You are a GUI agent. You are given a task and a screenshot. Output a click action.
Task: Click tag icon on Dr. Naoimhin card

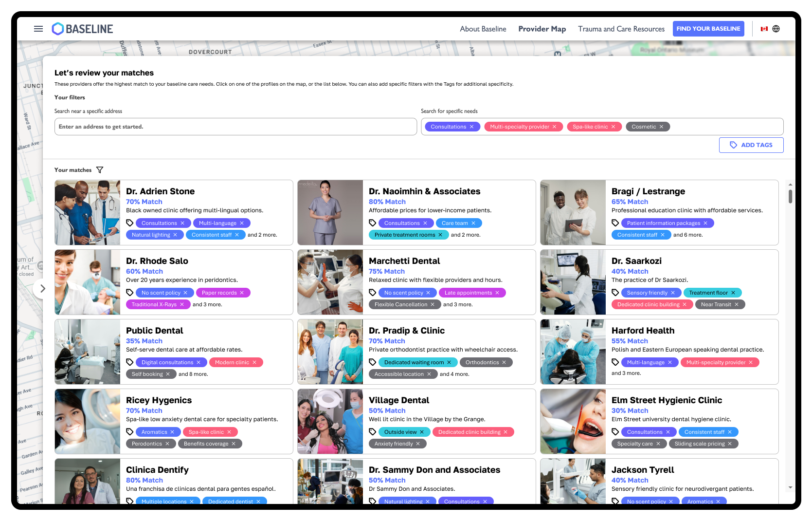pyautogui.click(x=373, y=223)
